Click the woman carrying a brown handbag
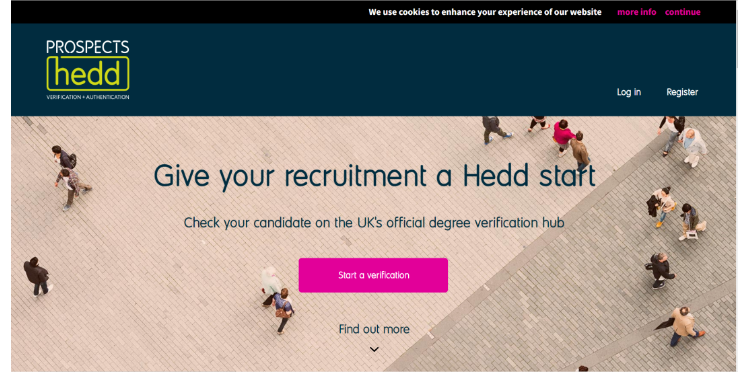Screen dimensions: 750x381 pyautogui.click(x=284, y=310)
